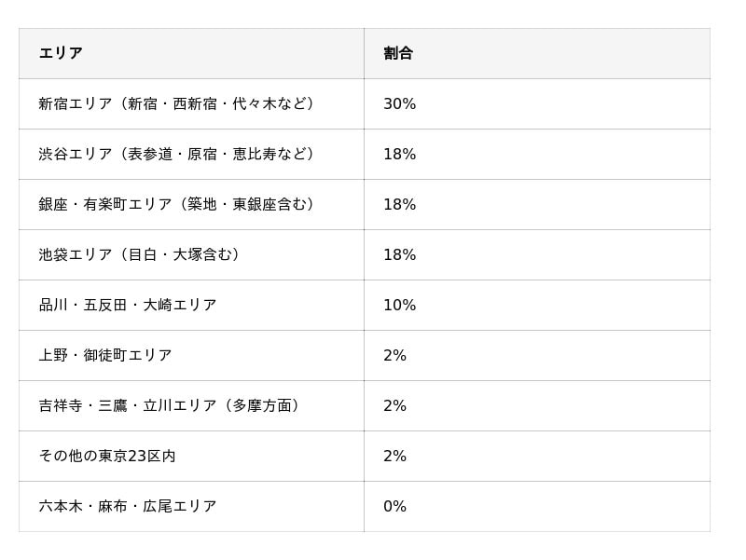
Task: Click the 2% value for 吉祥寺・三鷹・立川
Action: (394, 406)
